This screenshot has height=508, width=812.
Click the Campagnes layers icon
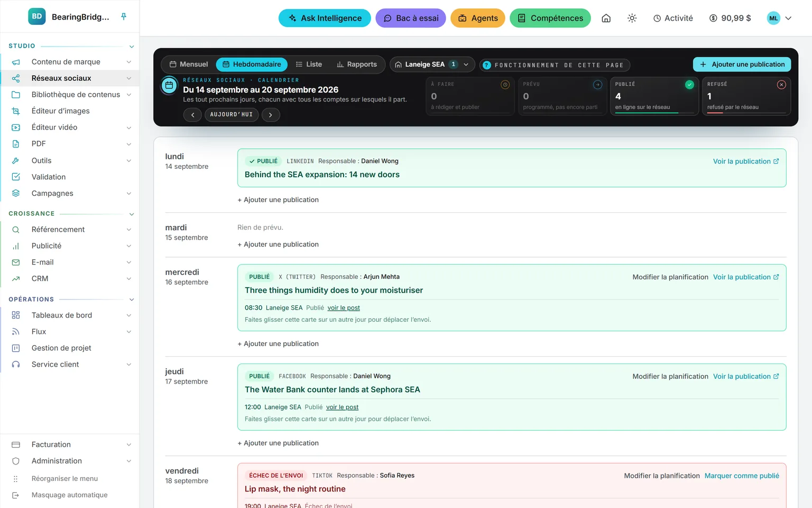[x=16, y=193]
